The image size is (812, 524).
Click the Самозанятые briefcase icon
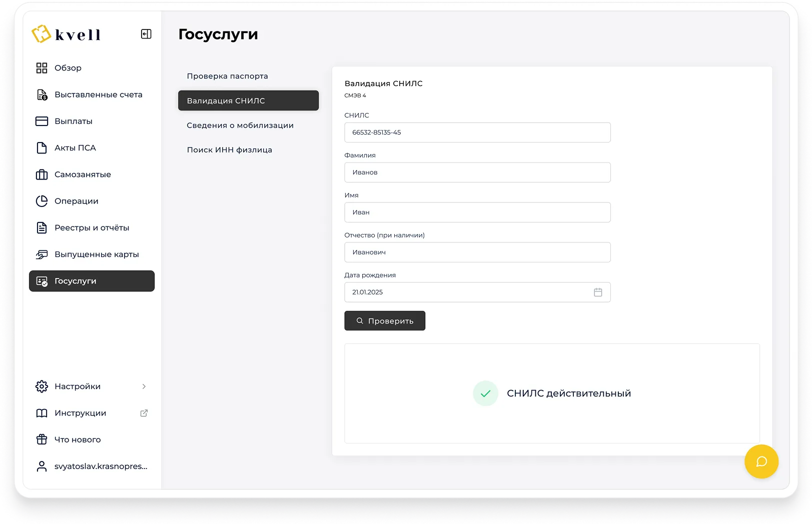click(42, 174)
